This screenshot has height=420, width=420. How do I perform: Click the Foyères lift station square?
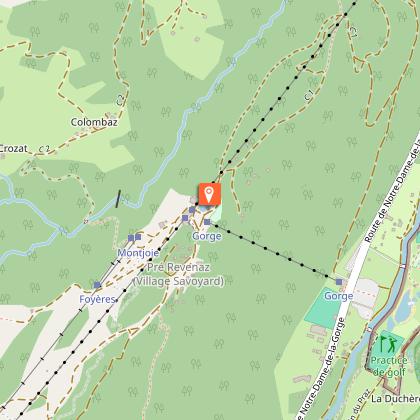pos(97,285)
